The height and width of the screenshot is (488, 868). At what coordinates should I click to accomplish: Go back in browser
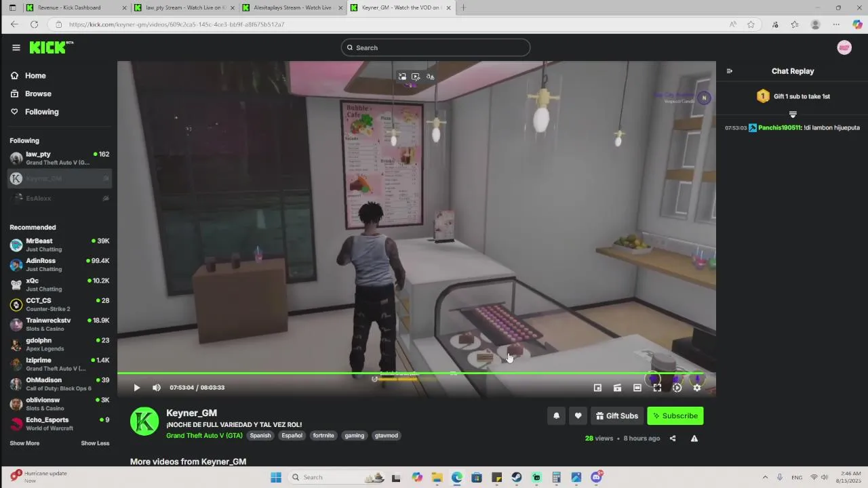point(14,24)
